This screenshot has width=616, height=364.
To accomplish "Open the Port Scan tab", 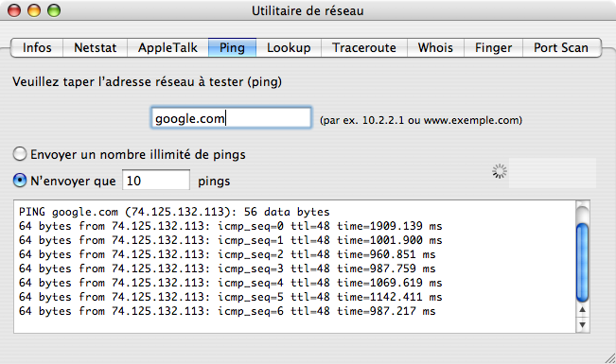I will [561, 47].
